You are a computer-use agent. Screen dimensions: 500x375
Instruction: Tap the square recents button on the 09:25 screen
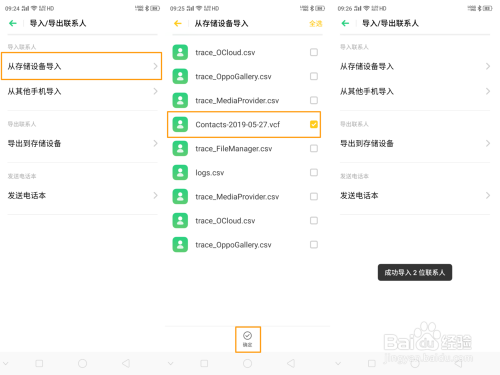point(204,363)
